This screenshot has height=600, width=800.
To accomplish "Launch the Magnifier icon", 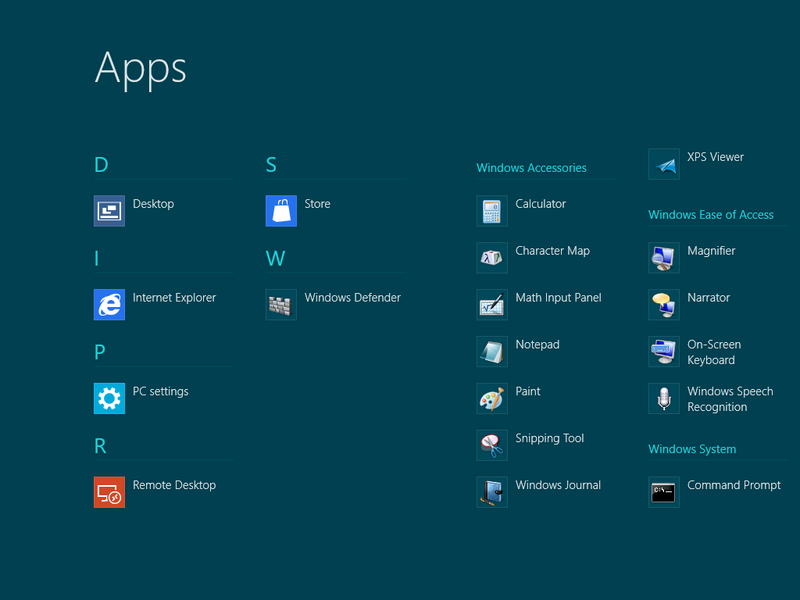I will point(664,258).
